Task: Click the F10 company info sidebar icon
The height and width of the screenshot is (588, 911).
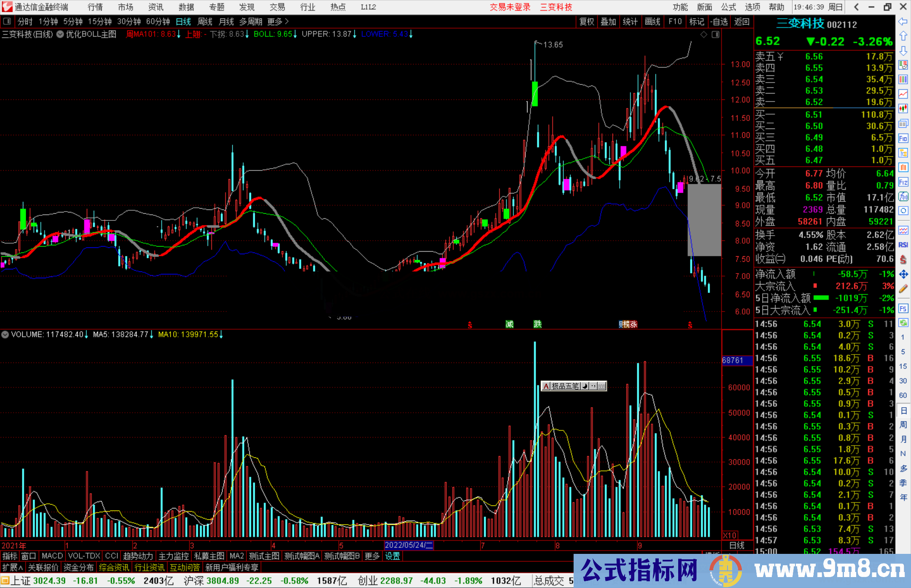Action: 903,138
